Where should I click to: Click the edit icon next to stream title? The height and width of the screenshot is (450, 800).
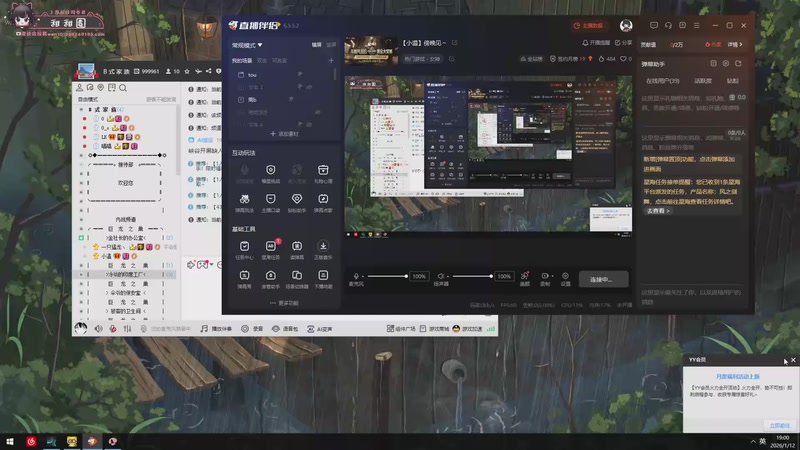pyautogui.click(x=455, y=43)
